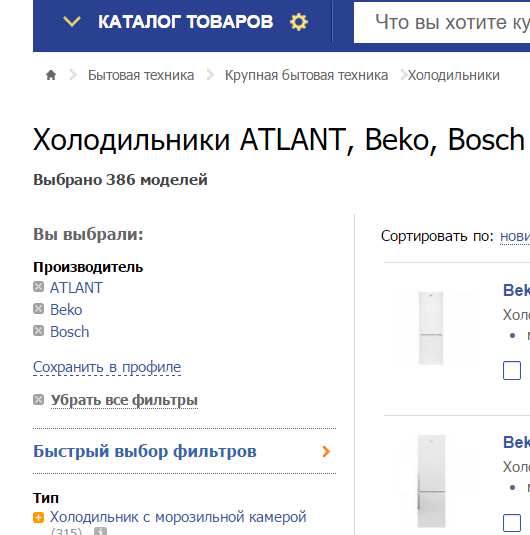
Task: Click the home icon in breadcrumbs
Action: pos(51,75)
